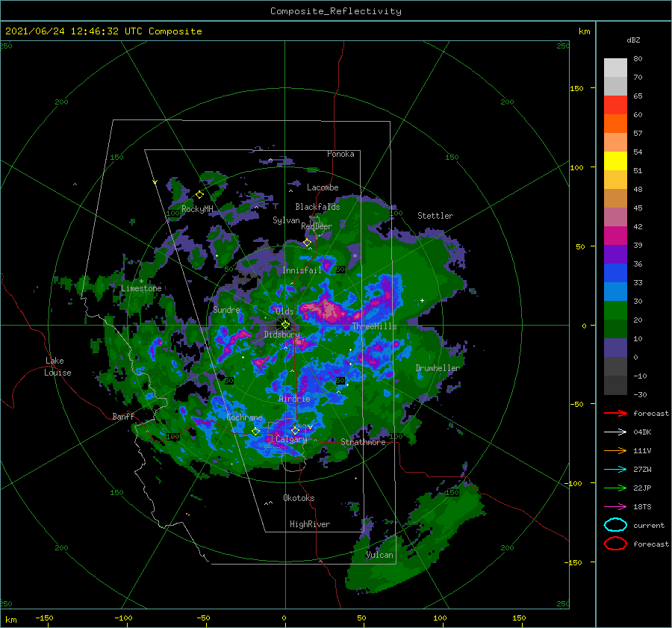The image size is (672, 628).
Task: Select the Blackfalds city label
Action: click(x=317, y=207)
